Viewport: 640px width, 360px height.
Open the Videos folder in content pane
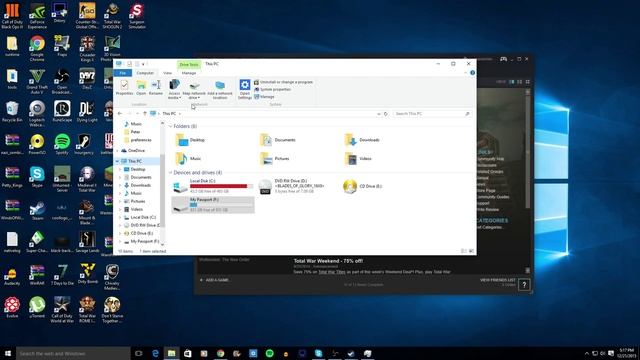pos(358,158)
